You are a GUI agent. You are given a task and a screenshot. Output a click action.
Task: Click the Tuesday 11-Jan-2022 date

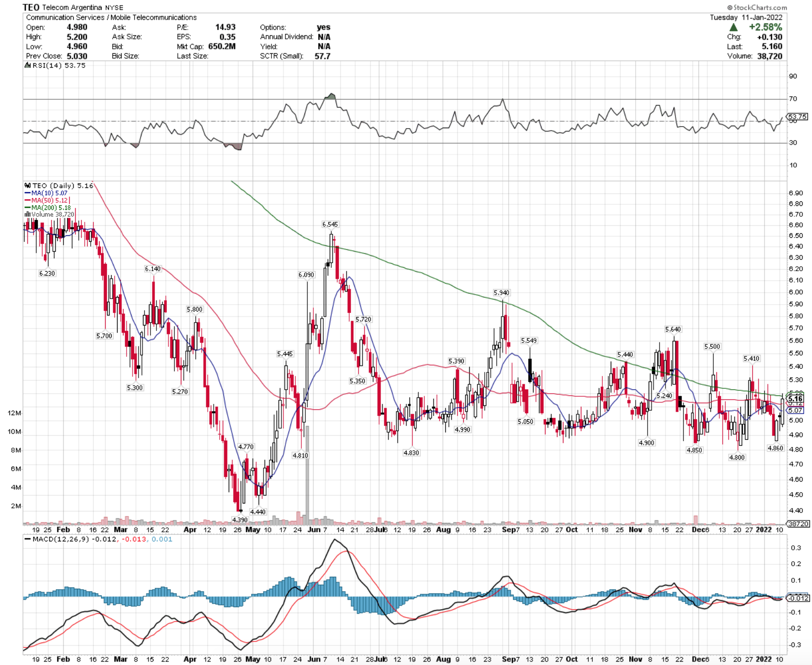pos(746,17)
